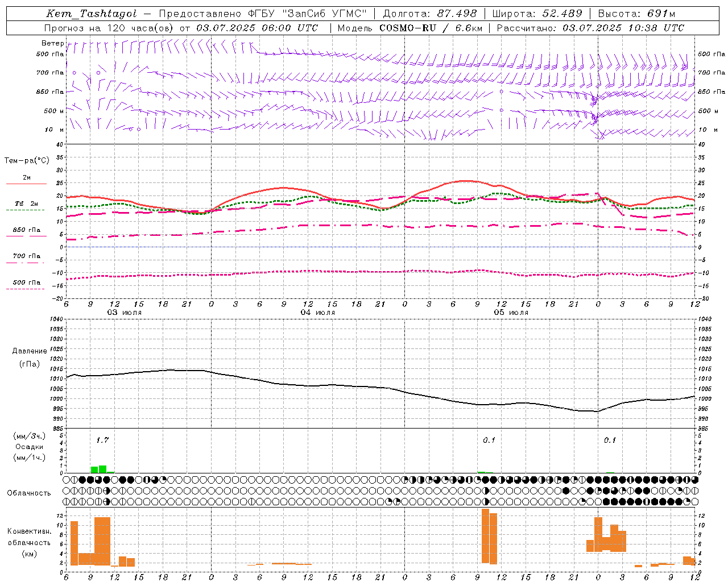Click the 'Облачность' cloud cover label
The image size is (728, 582).
(x=29, y=493)
